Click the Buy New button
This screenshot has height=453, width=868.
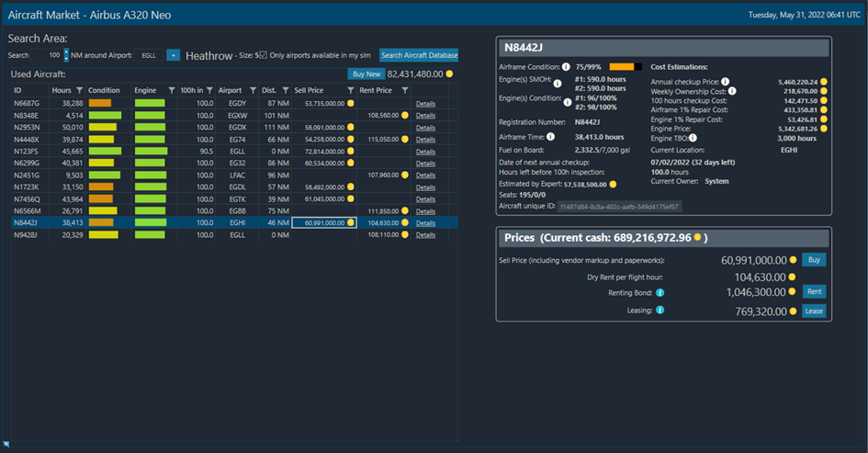[x=366, y=74]
